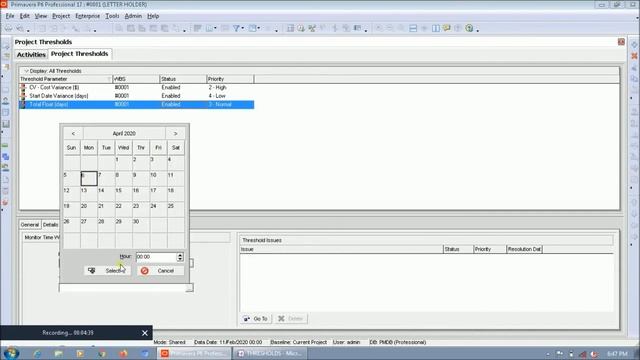Image resolution: width=640 pixels, height=360 pixels.
Task: Pick April 6 in the calendar
Action: click(89, 178)
